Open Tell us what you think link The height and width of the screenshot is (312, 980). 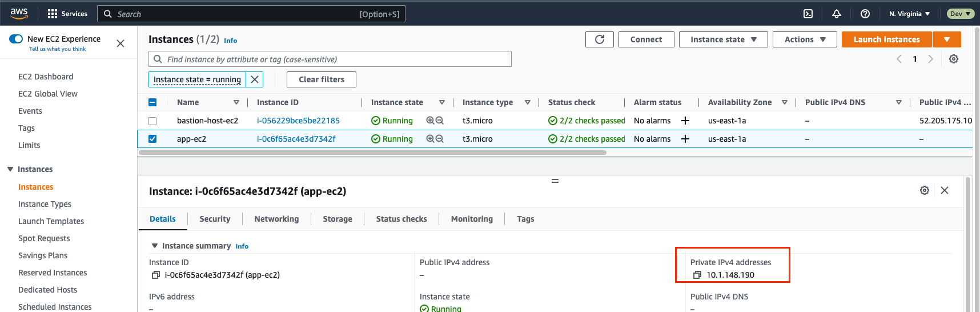(x=57, y=49)
